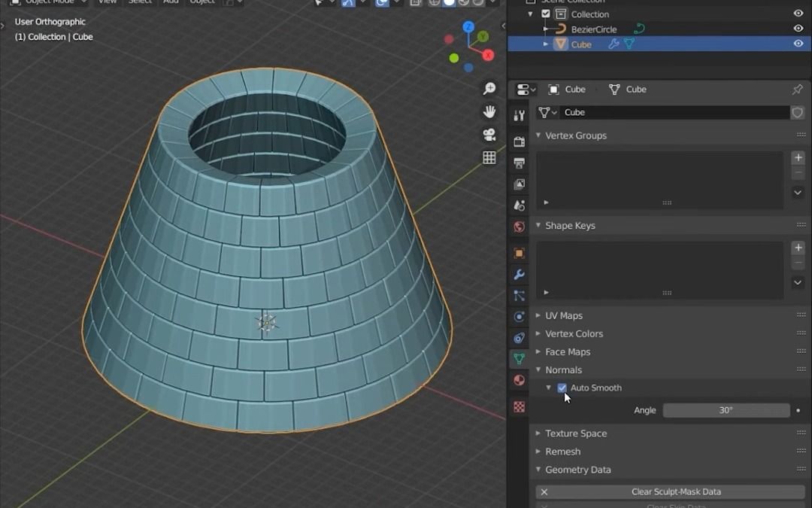812x508 pixels.
Task: Collapse the Auto Smooth subpanel arrow
Action: click(x=548, y=388)
